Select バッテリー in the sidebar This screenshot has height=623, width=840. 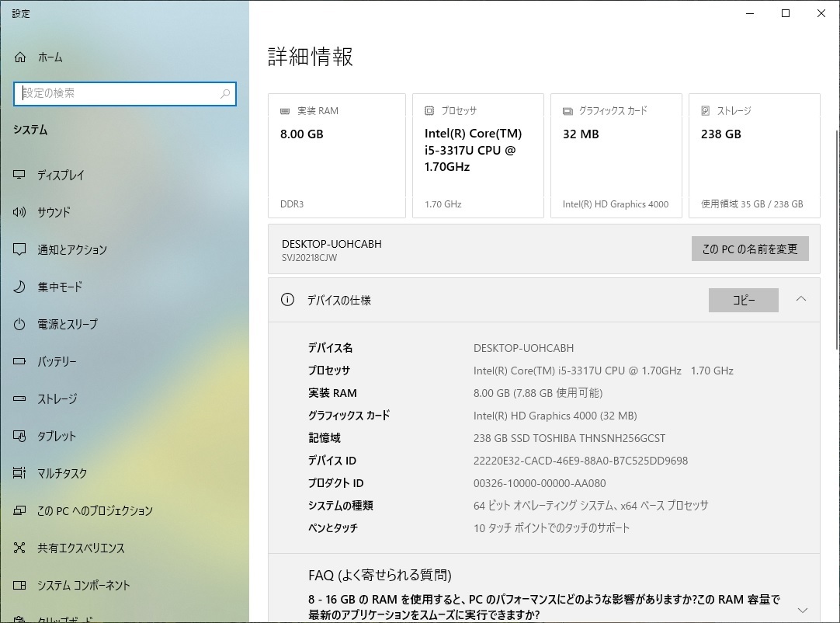pos(124,361)
